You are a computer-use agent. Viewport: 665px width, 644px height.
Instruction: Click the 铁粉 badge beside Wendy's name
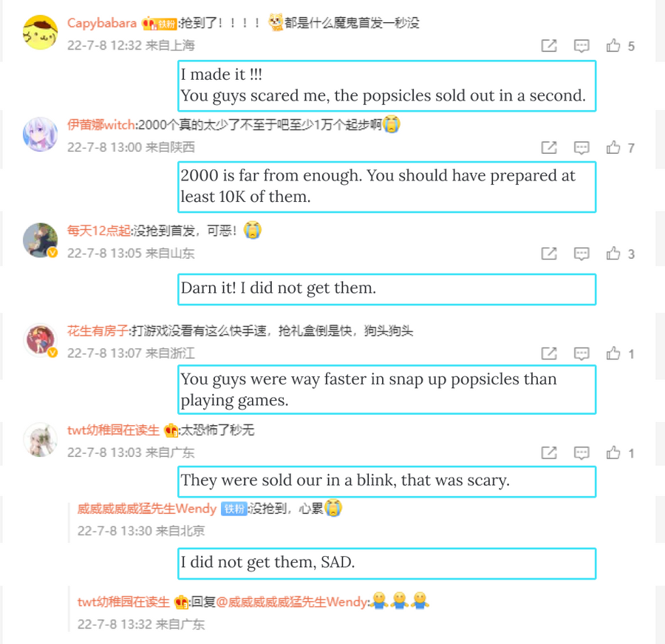point(233,509)
